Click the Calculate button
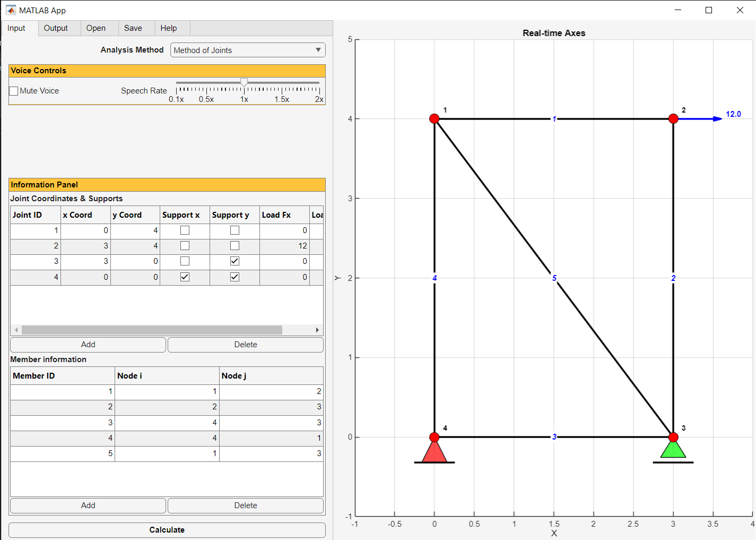756x540 pixels. pos(167,530)
